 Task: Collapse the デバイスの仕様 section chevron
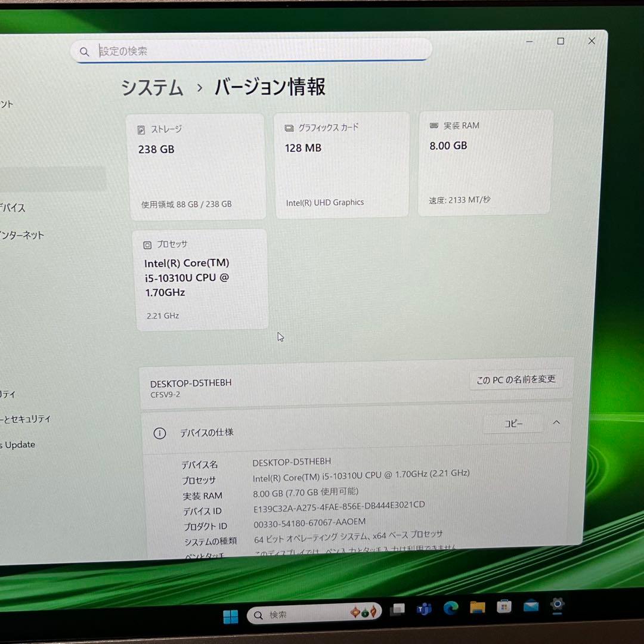tap(556, 422)
